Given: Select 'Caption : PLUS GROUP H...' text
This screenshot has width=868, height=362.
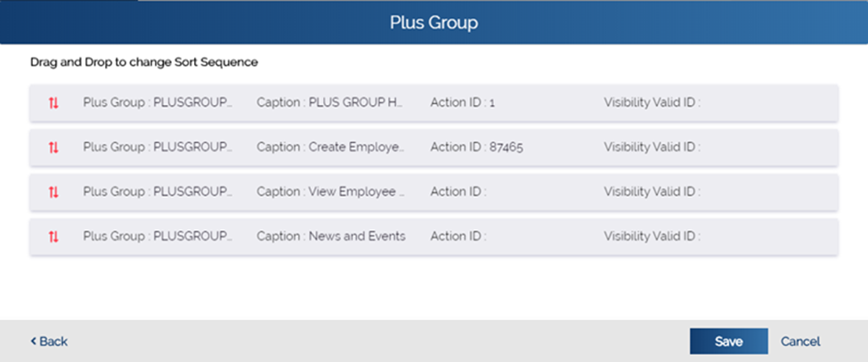Looking at the screenshot, I should pos(330,102).
